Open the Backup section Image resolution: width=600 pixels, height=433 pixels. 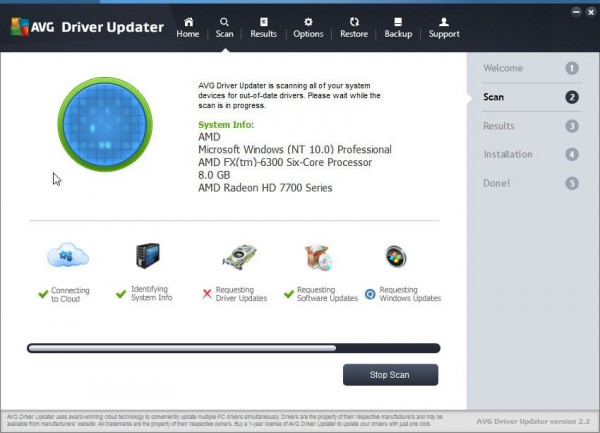398,28
